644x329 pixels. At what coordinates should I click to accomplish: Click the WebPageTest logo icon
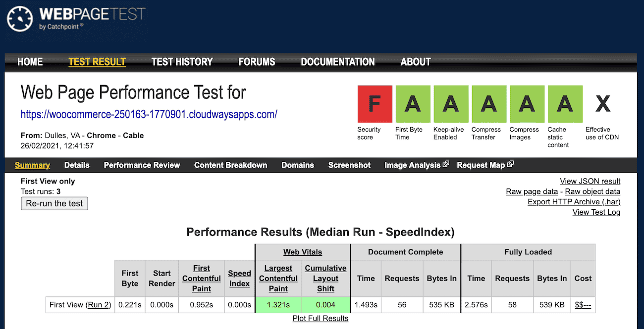[x=20, y=18]
